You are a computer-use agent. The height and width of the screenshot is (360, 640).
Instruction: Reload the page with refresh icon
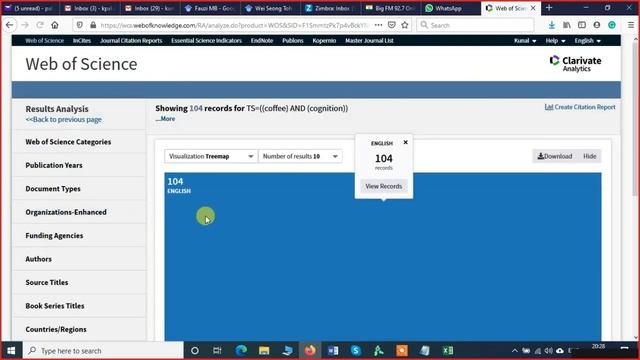pos(40,25)
